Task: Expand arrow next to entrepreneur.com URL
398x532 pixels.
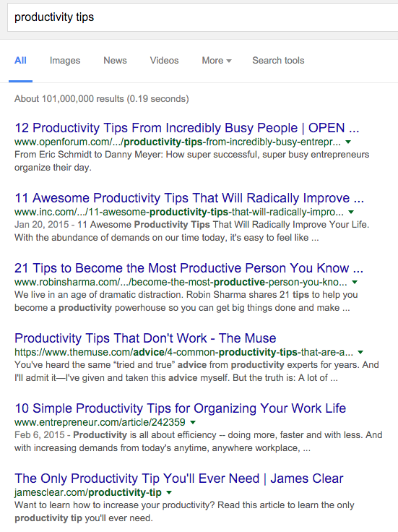Action: pos(193,422)
